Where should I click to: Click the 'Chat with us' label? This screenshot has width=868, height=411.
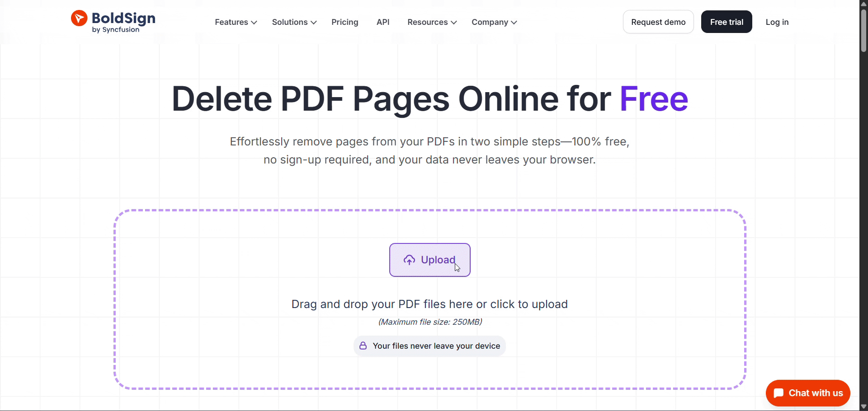pos(816,393)
